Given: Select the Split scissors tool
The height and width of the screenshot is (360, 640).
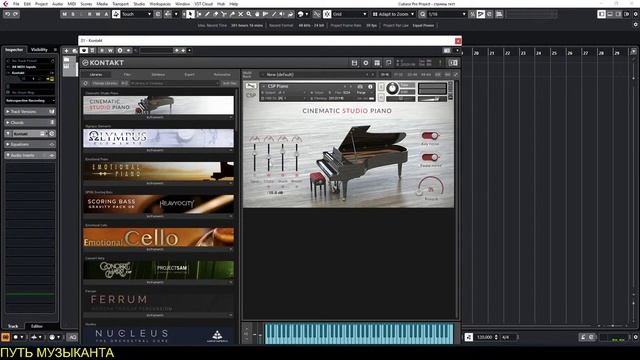Looking at the screenshot, I should coord(224,14).
